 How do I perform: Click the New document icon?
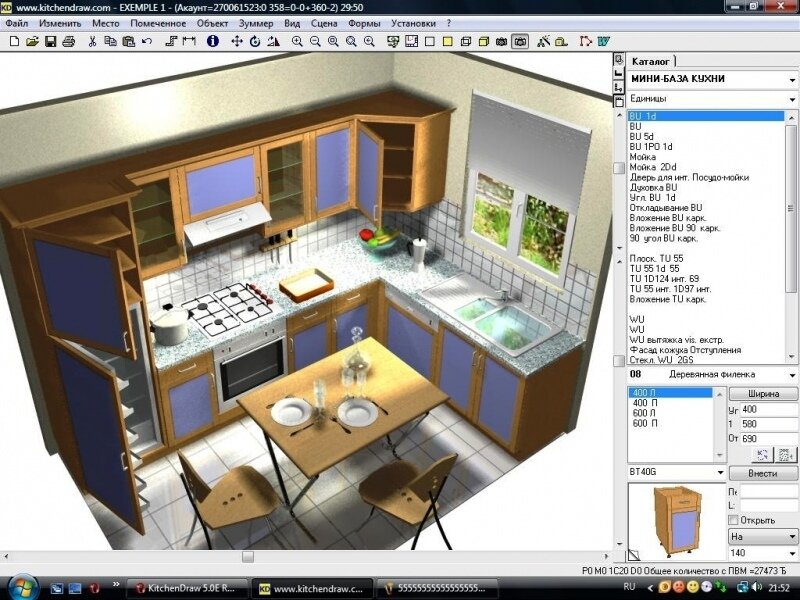14,42
